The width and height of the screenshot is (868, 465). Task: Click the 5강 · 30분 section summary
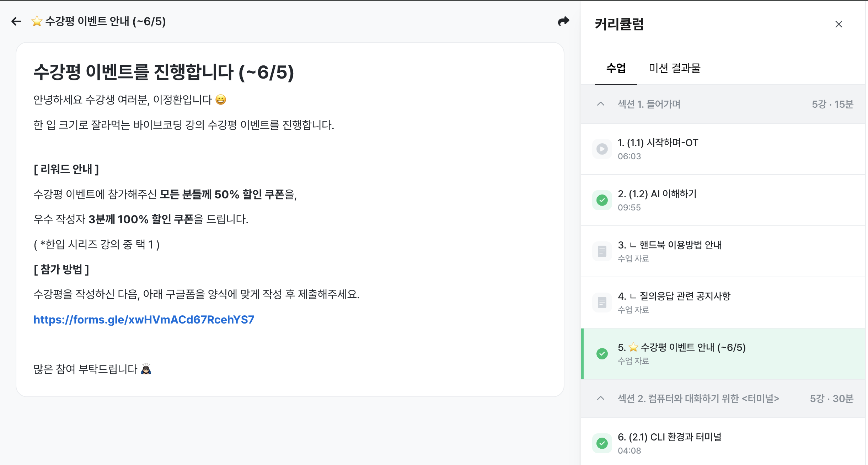point(832,399)
